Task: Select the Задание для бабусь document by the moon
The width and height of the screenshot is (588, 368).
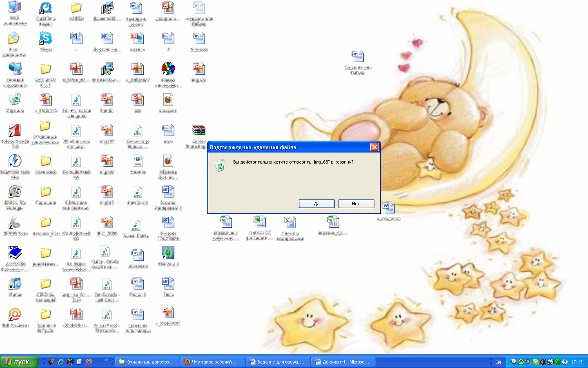Action: [358, 63]
